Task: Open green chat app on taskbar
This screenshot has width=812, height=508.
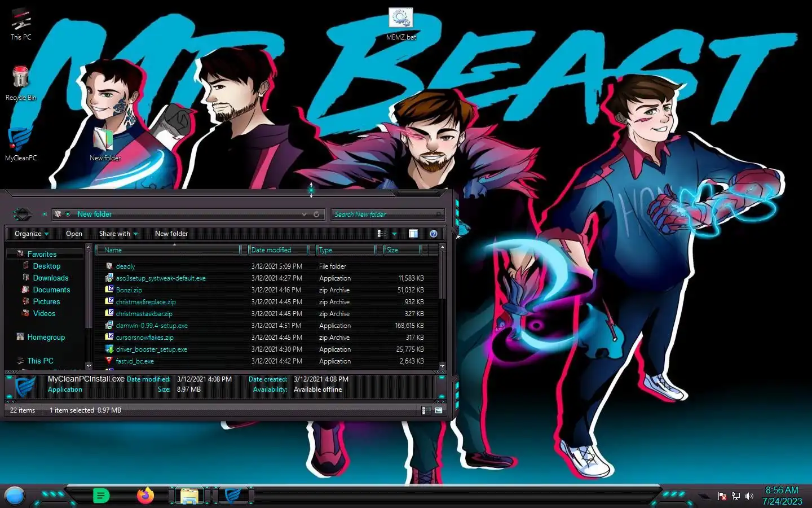Action: [101, 496]
